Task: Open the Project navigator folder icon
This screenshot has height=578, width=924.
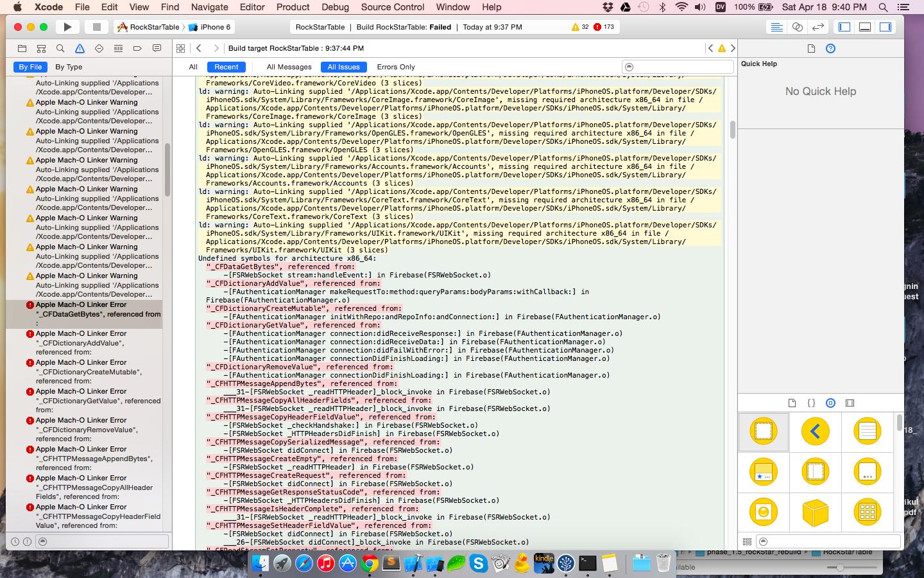Action: coord(22,48)
